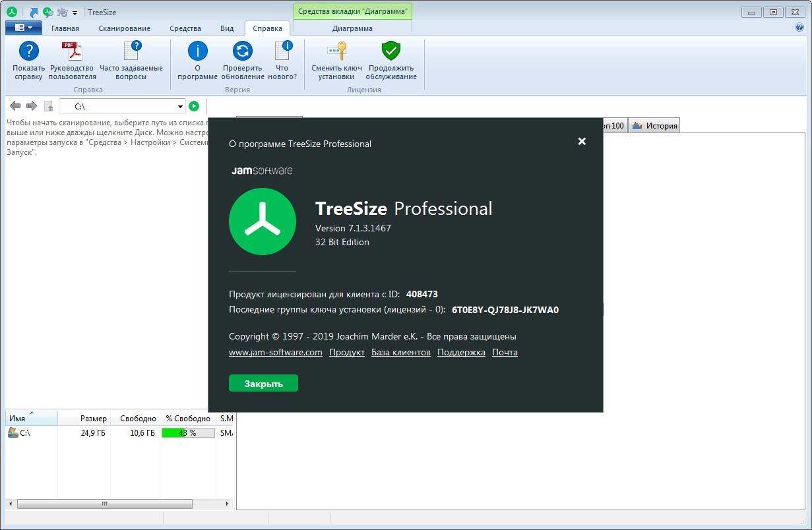Open the Поддержка link
Image resolution: width=812 pixels, height=530 pixels.
coord(461,353)
